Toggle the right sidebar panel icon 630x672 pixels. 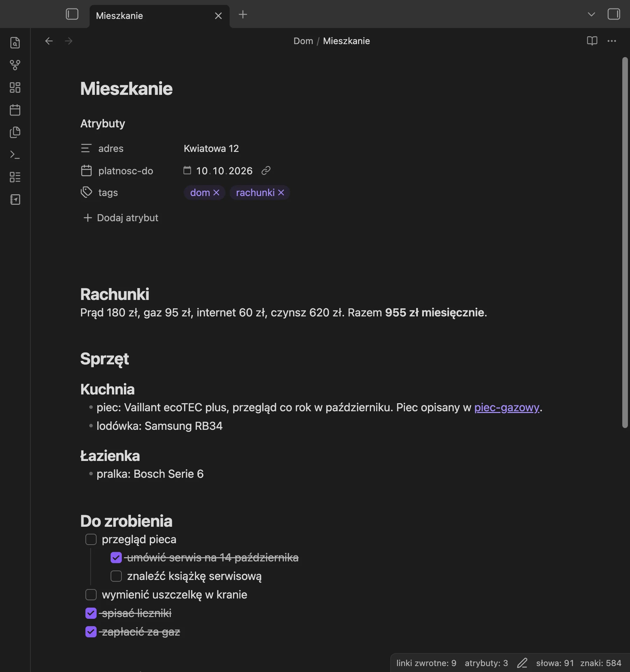614,14
